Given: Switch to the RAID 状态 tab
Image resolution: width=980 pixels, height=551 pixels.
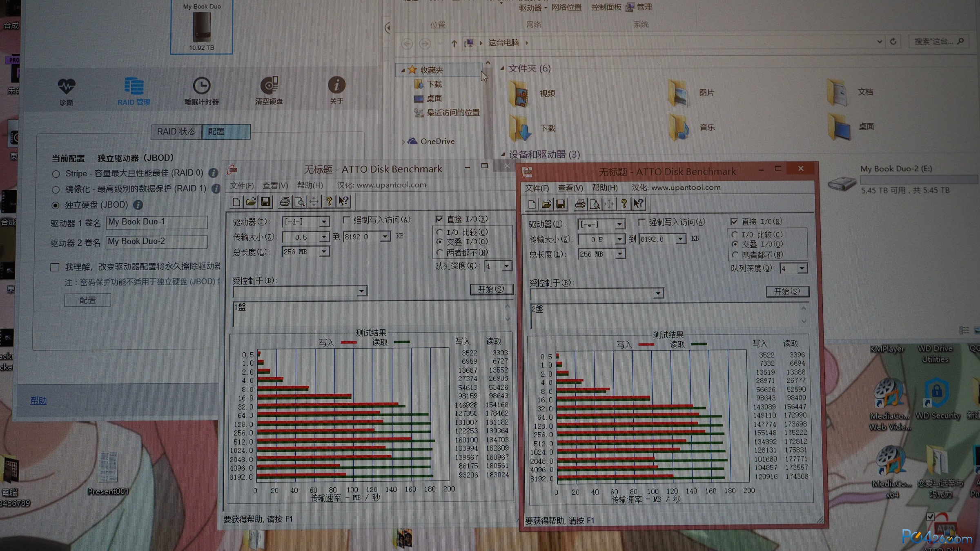Looking at the screenshot, I should [176, 132].
